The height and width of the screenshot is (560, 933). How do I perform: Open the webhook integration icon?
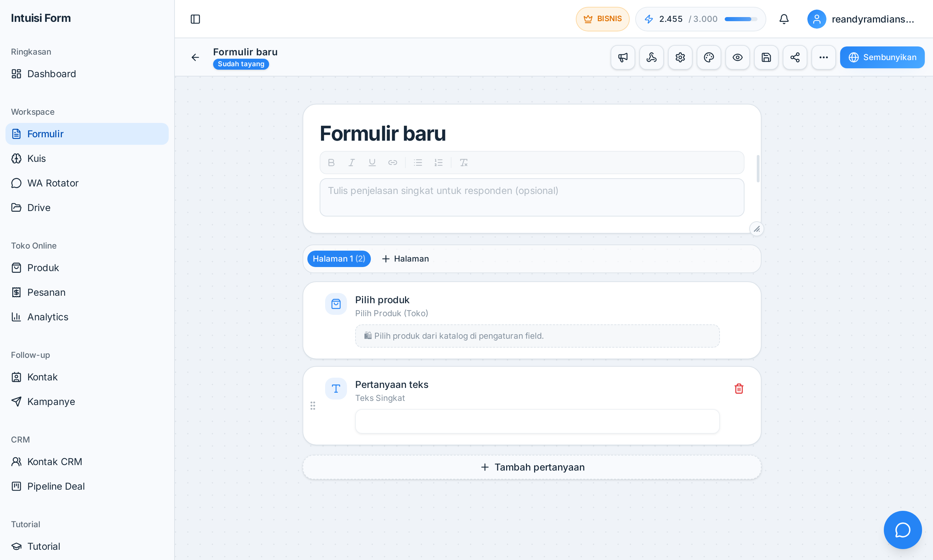pyautogui.click(x=652, y=57)
